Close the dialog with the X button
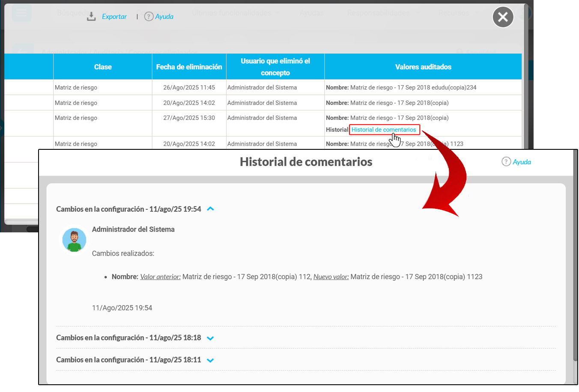 [503, 17]
